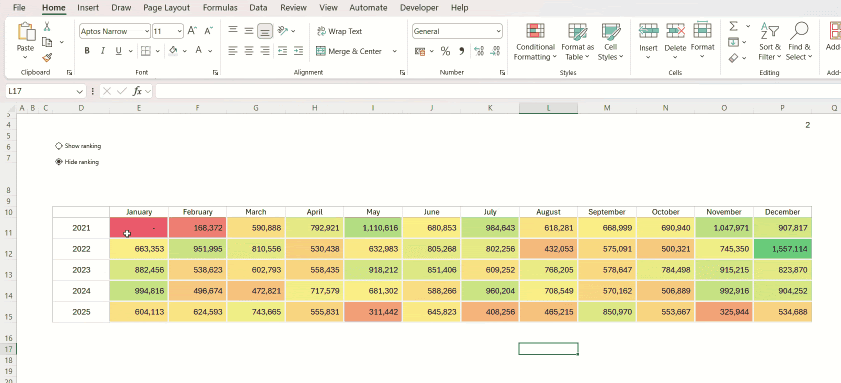The image size is (841, 383).
Task: Click Increase Decimal icon
Action: (x=479, y=51)
